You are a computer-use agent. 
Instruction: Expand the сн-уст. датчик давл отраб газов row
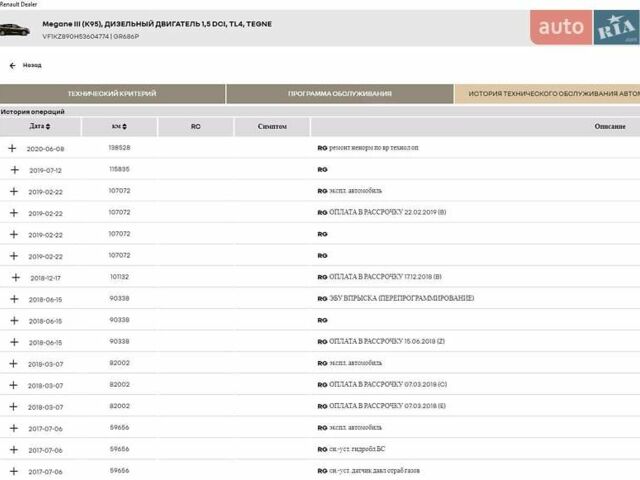pyautogui.click(x=14, y=471)
